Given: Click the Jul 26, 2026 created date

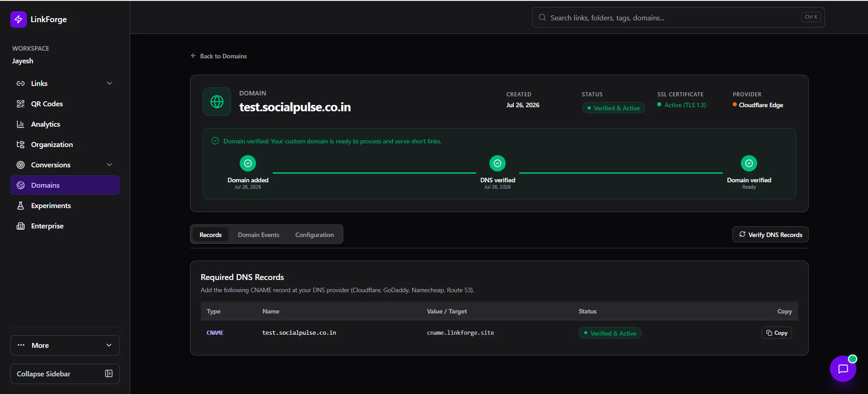Looking at the screenshot, I should click(523, 105).
